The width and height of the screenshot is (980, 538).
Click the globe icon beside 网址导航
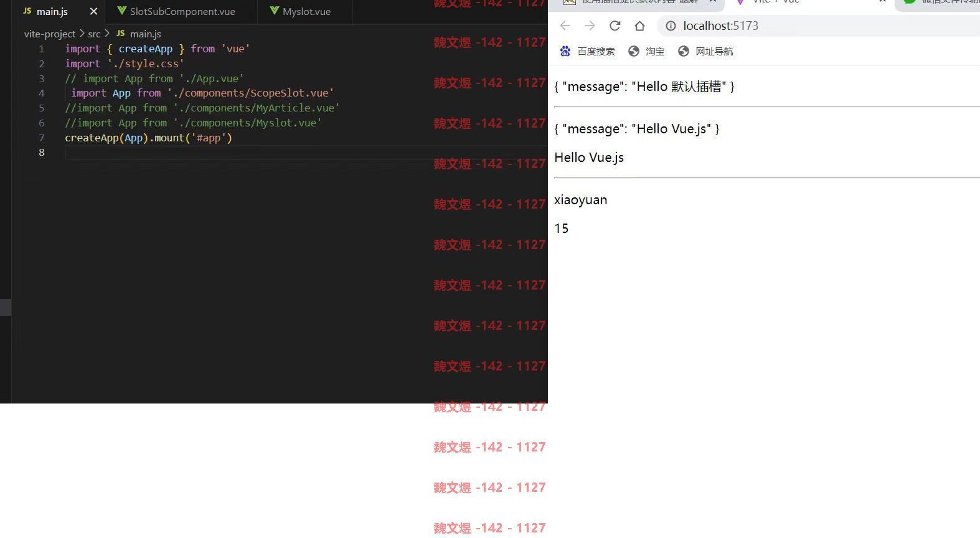pos(684,51)
